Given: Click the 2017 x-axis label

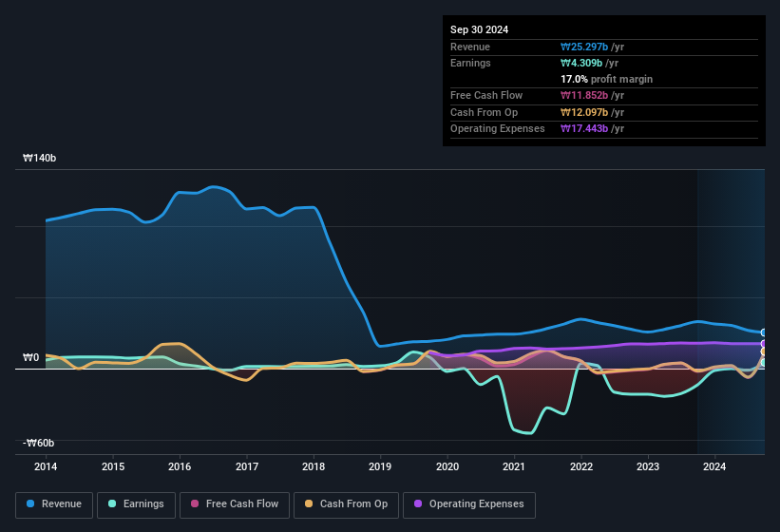Looking at the screenshot, I should coord(247,466).
